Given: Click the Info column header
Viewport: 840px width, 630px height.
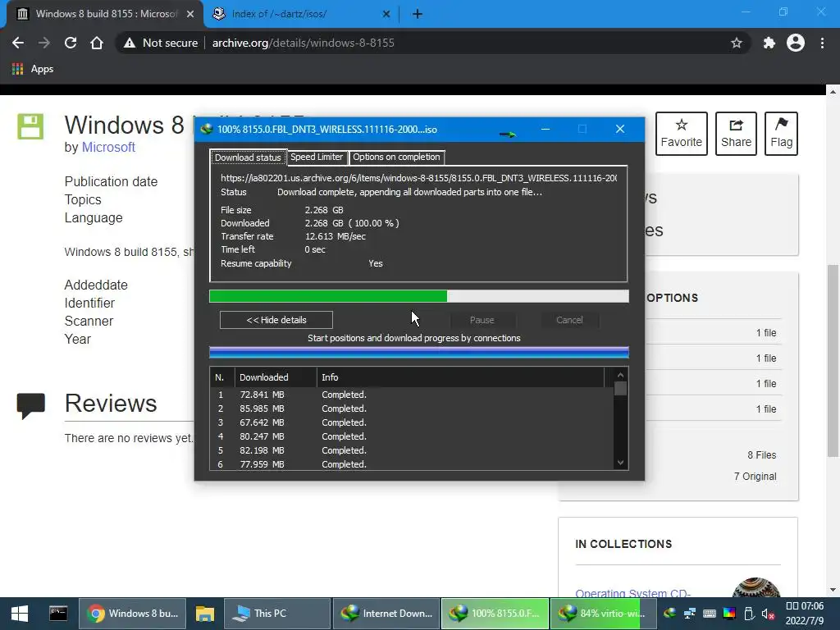Looking at the screenshot, I should pyautogui.click(x=461, y=377).
